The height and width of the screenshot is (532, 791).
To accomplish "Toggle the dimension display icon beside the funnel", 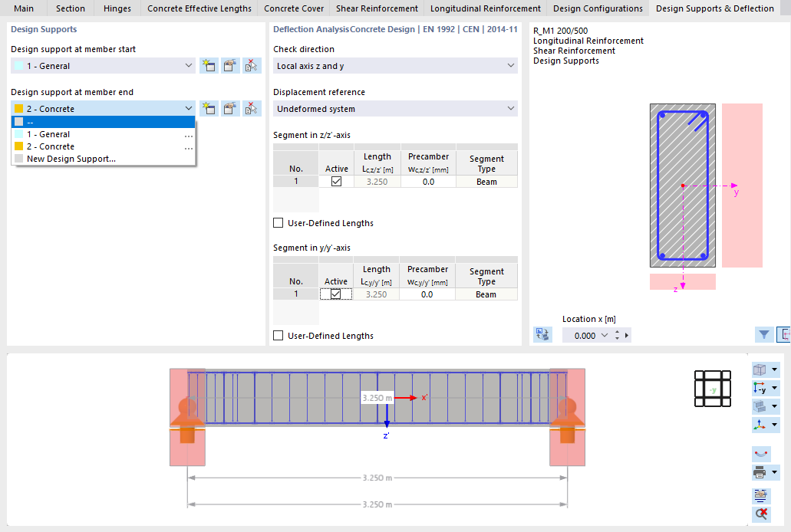I will click(784, 335).
